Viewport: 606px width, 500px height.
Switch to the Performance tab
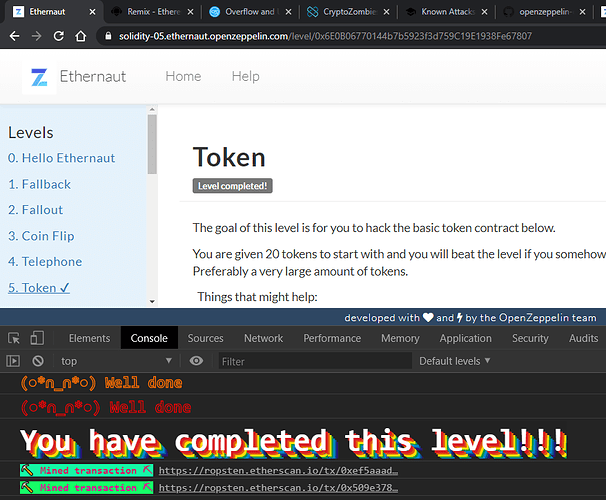[x=332, y=338]
